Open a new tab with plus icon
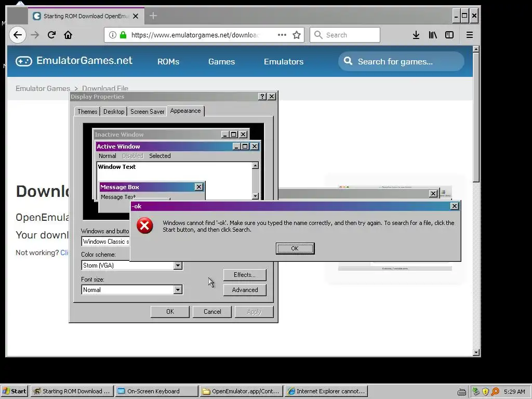Screen dimensions: 532x399 click(153, 16)
